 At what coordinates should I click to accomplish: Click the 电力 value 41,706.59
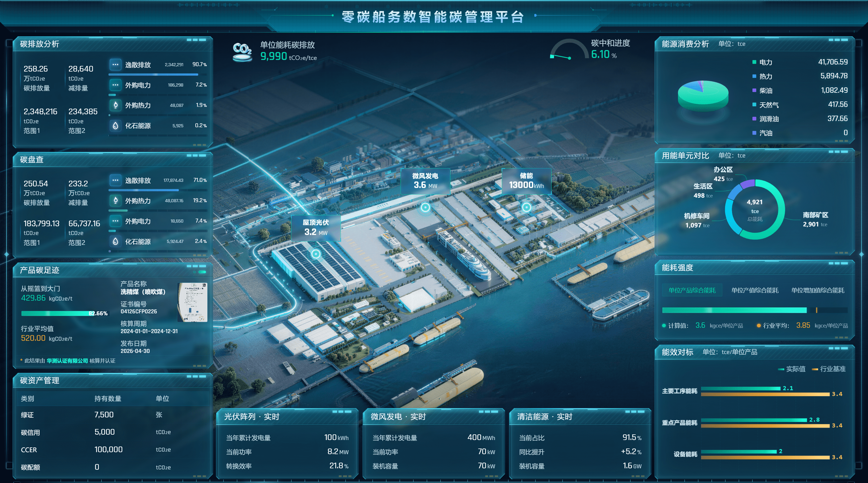click(x=833, y=62)
